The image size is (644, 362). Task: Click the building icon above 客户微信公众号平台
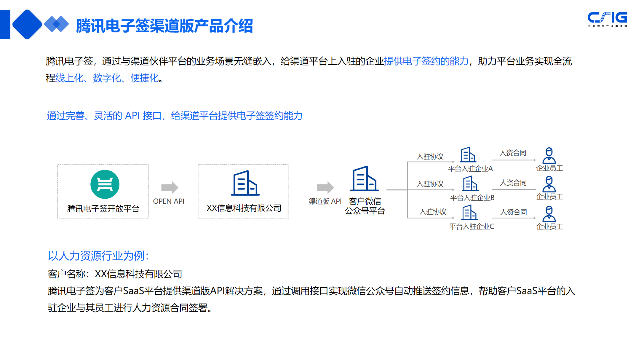click(365, 178)
